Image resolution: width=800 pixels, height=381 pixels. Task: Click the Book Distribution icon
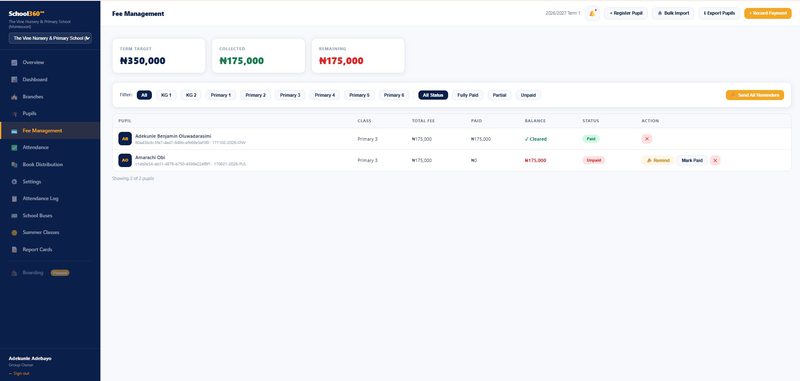pyautogui.click(x=14, y=165)
